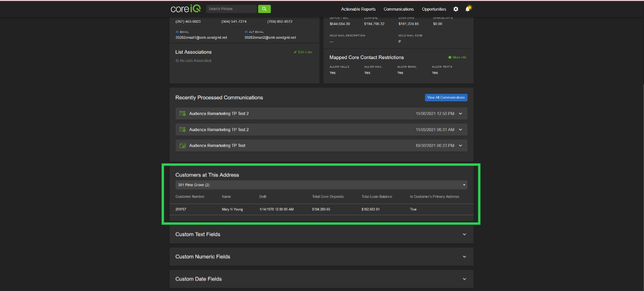Click the Mapped Core Contact Restrictions heading
Viewport: 644px width, 291px height.
(367, 58)
